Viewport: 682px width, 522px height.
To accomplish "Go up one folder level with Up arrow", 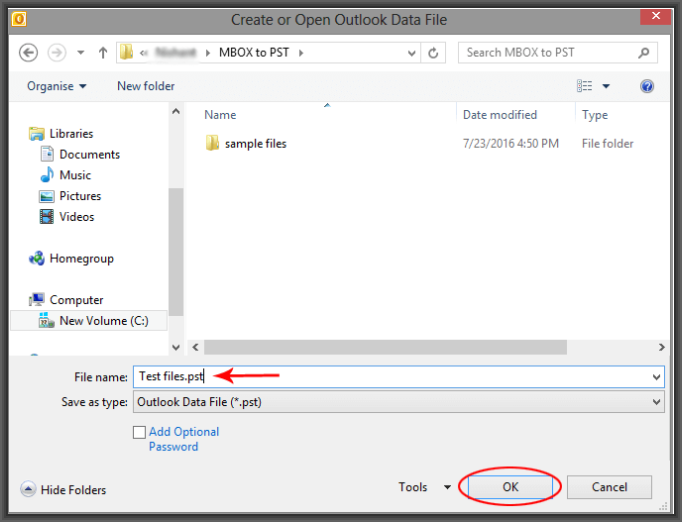I will (103, 53).
